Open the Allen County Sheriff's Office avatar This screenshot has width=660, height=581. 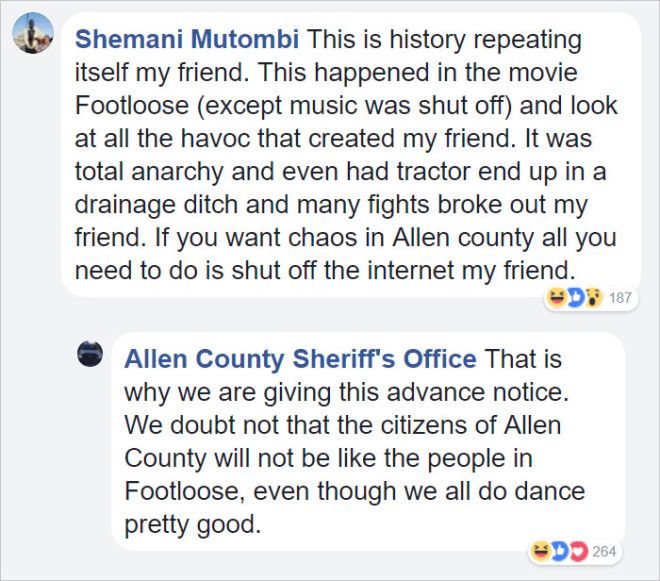click(90, 354)
